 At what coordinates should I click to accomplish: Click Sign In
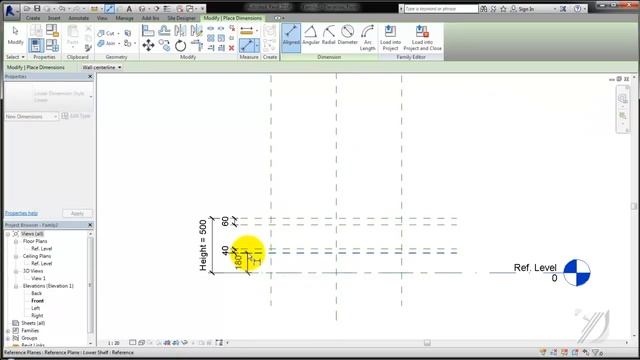click(526, 9)
